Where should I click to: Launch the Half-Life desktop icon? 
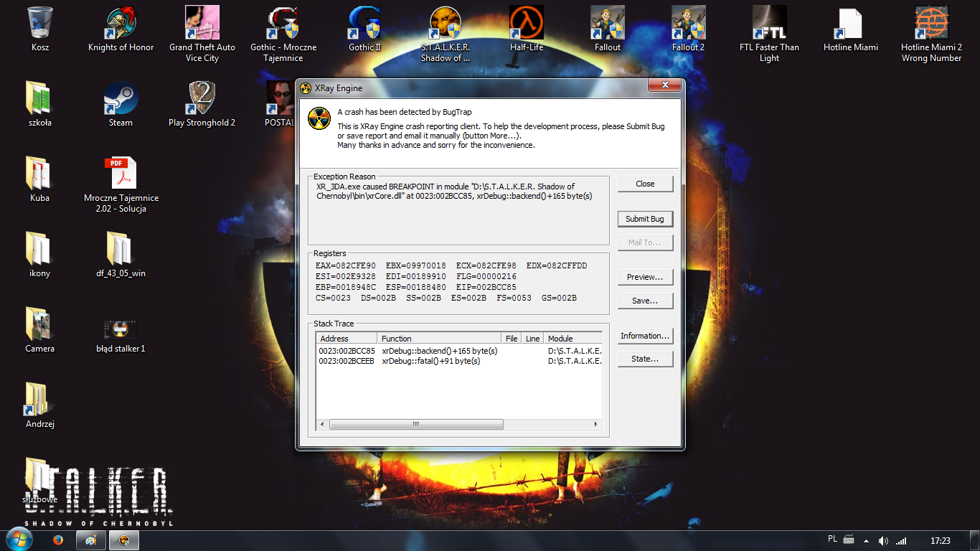527,24
